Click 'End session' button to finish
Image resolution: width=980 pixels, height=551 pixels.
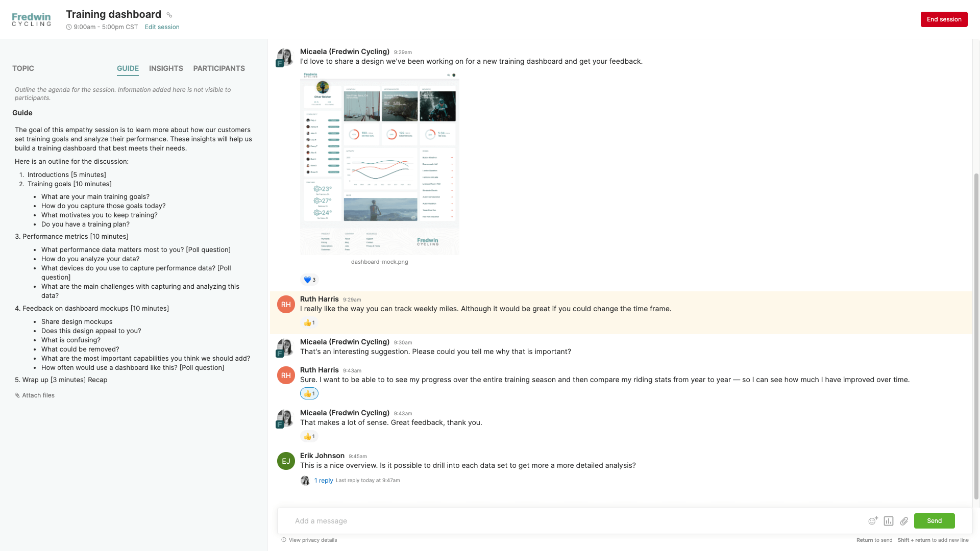[x=944, y=19]
